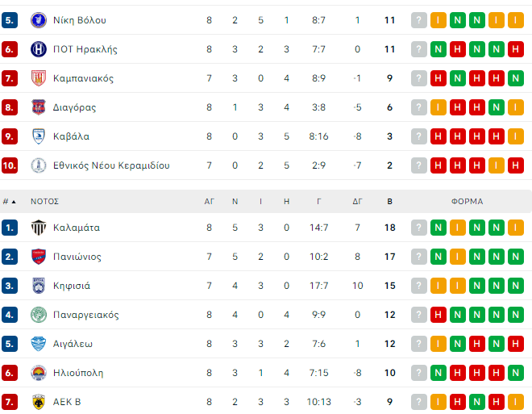Click the Καμπανιακός club crest
Image resolution: width=532 pixels, height=414 pixels.
[x=39, y=78]
